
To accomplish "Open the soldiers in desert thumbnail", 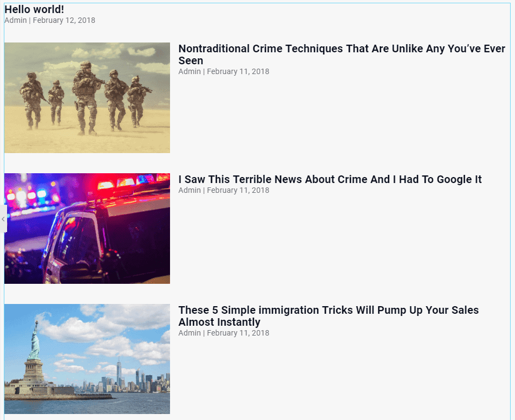I will pos(87,98).
